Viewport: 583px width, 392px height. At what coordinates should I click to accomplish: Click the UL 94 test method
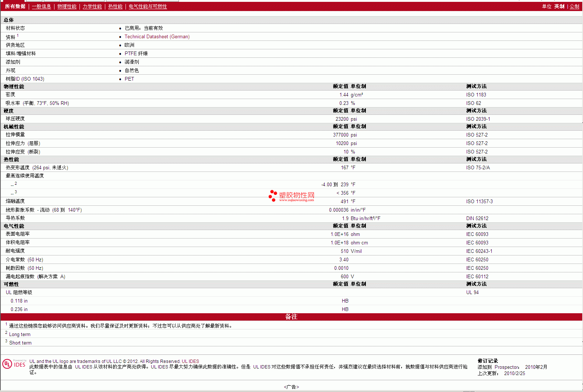point(473,293)
